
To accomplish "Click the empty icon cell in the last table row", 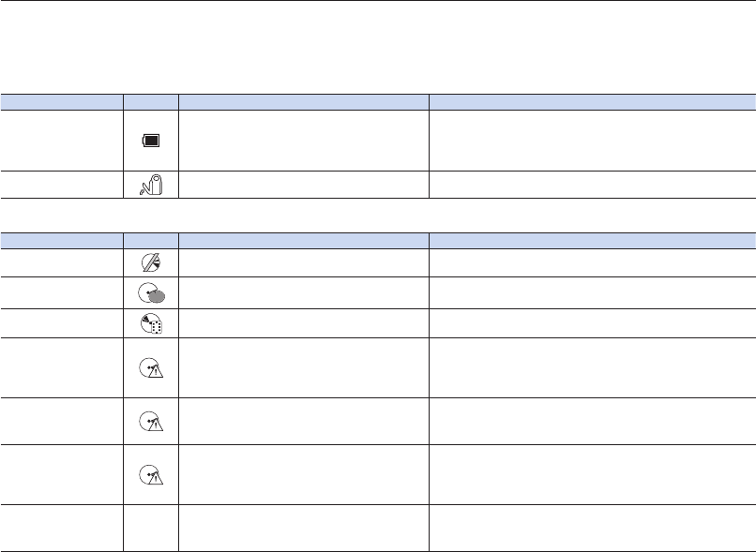I will [151, 528].
